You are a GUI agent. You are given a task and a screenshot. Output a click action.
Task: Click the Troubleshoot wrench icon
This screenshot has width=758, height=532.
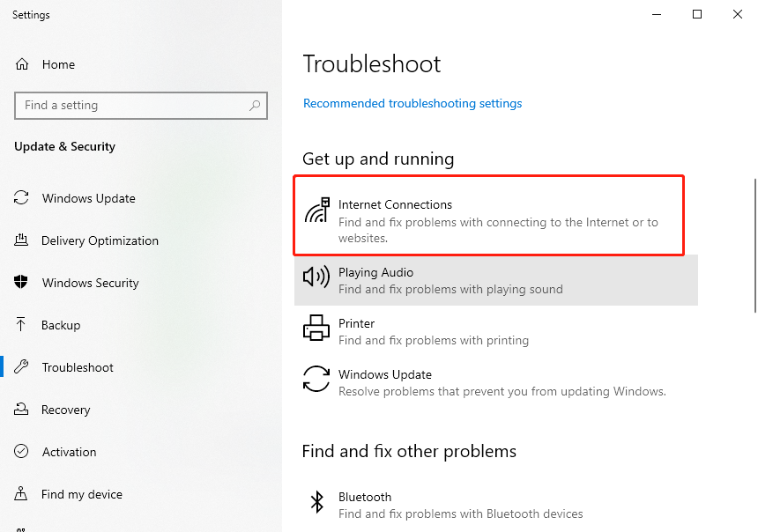tap(21, 366)
